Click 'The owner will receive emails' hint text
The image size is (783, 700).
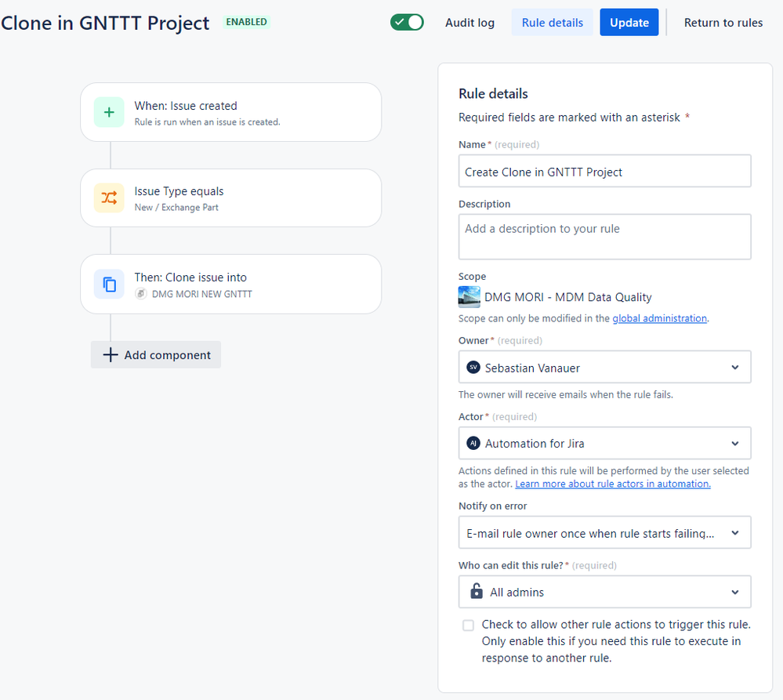(566, 394)
